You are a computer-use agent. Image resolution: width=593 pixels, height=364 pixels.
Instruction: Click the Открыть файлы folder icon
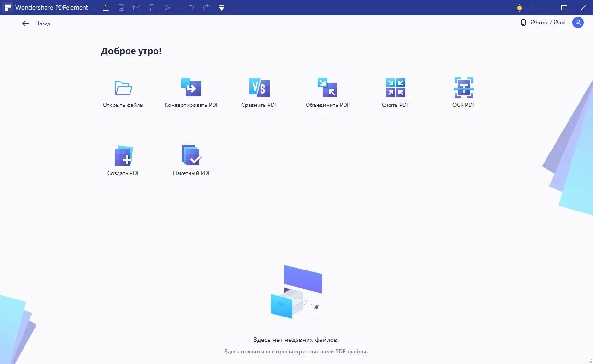click(x=123, y=87)
